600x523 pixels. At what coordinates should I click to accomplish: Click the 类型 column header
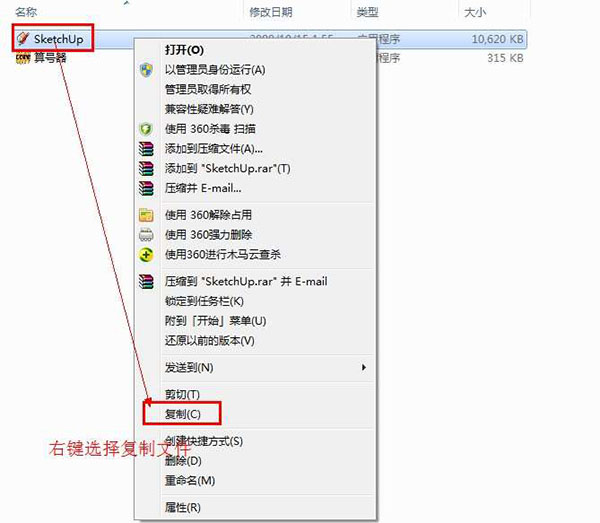point(367,12)
